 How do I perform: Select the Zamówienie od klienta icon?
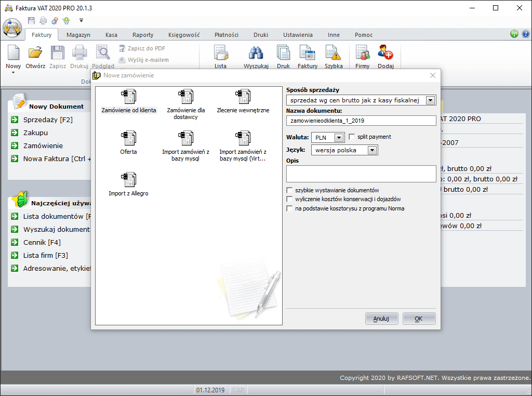click(128, 97)
